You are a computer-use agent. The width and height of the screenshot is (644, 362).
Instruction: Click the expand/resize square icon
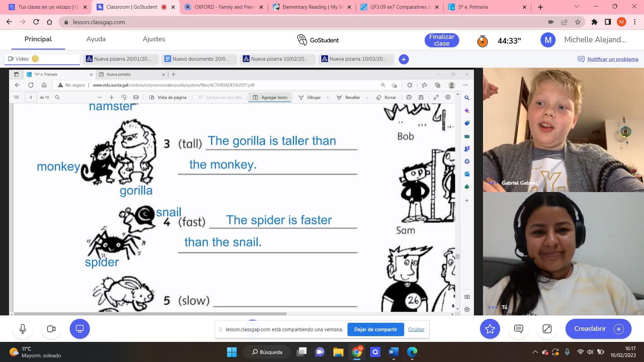[547, 329]
